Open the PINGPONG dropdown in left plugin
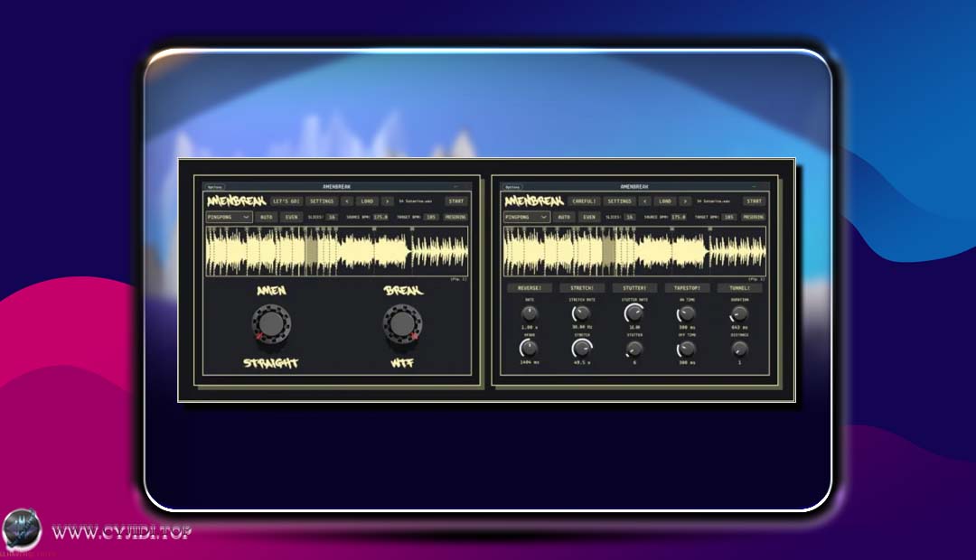This screenshot has width=976, height=560. point(229,217)
